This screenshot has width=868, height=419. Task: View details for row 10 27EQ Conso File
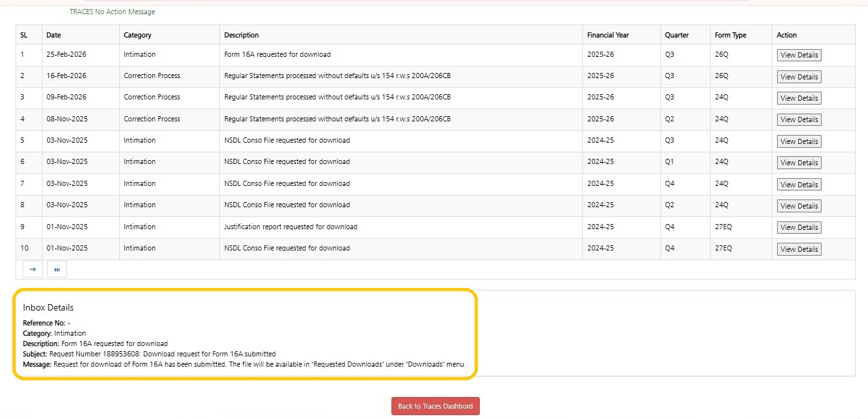tap(798, 249)
